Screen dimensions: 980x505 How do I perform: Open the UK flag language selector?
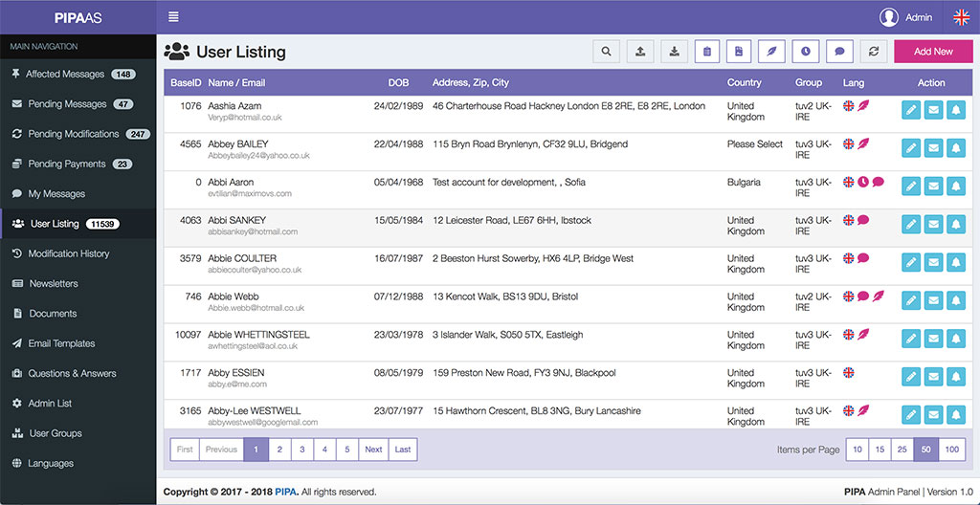[x=961, y=17]
